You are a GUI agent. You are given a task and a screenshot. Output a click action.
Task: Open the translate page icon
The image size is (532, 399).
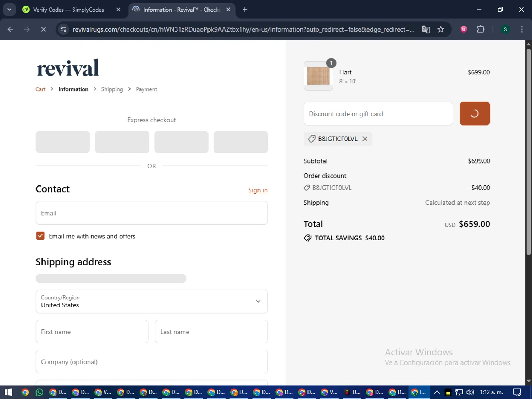[x=426, y=29]
